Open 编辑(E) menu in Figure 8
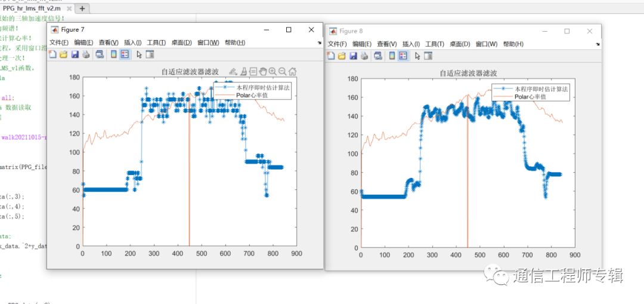Viewport: 644px width, 304px height. [362, 44]
